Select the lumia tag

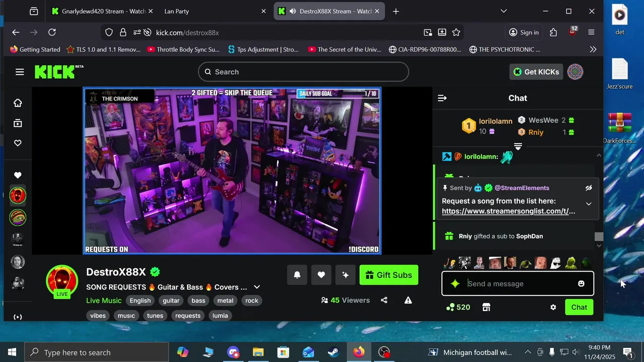tap(220, 316)
